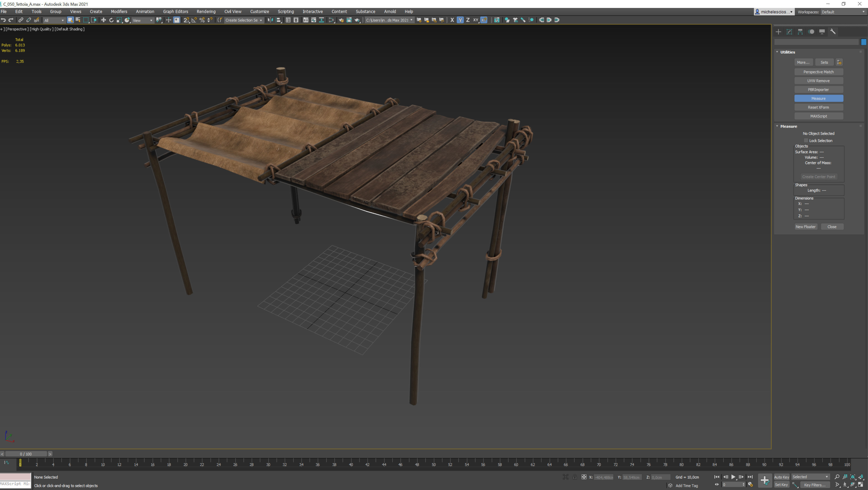868x490 pixels.
Task: Open the Display command panel tab
Action: (x=822, y=32)
